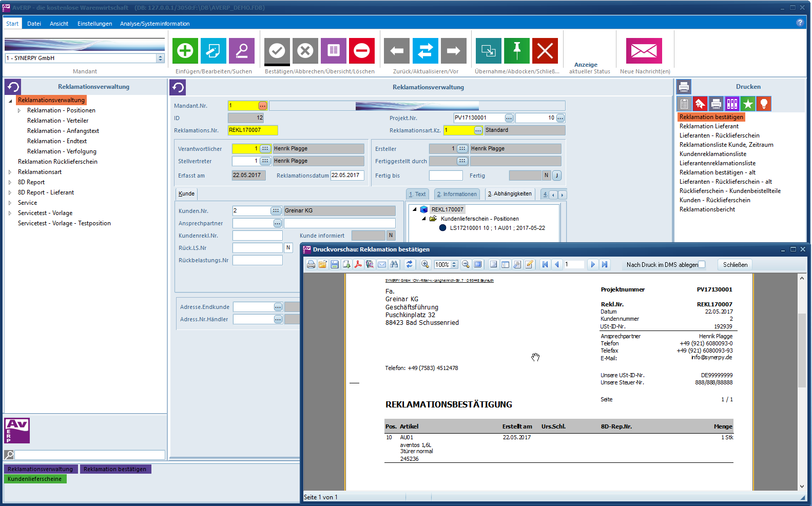Select 'Reklamationsbericht' in the Drucken list

(707, 209)
